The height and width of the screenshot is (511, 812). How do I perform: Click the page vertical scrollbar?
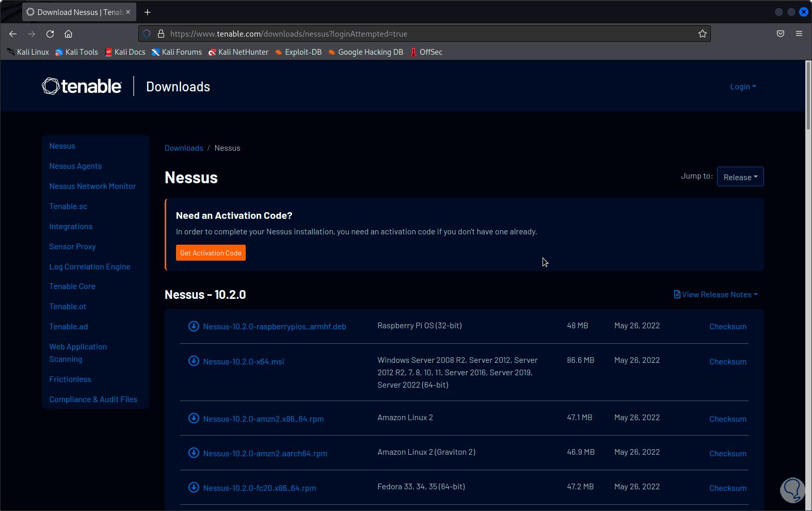[808, 96]
